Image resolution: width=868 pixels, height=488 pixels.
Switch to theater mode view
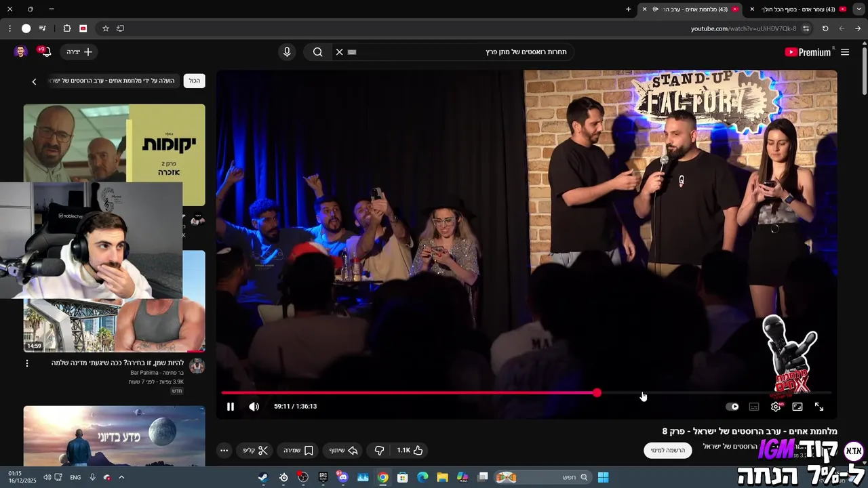(797, 407)
